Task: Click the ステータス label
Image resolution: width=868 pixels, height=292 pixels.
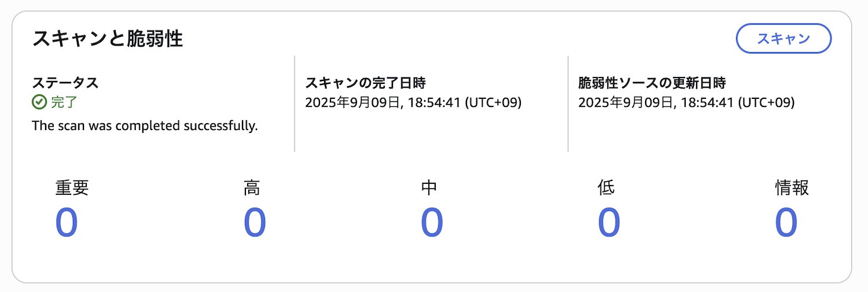Action: point(65,83)
